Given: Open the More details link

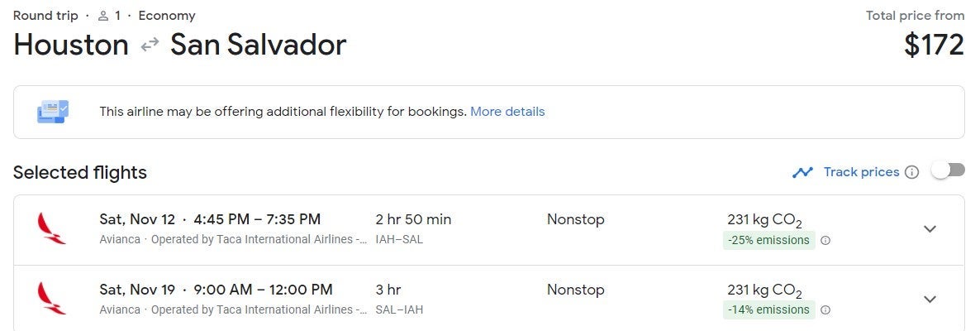Looking at the screenshot, I should click(x=507, y=111).
